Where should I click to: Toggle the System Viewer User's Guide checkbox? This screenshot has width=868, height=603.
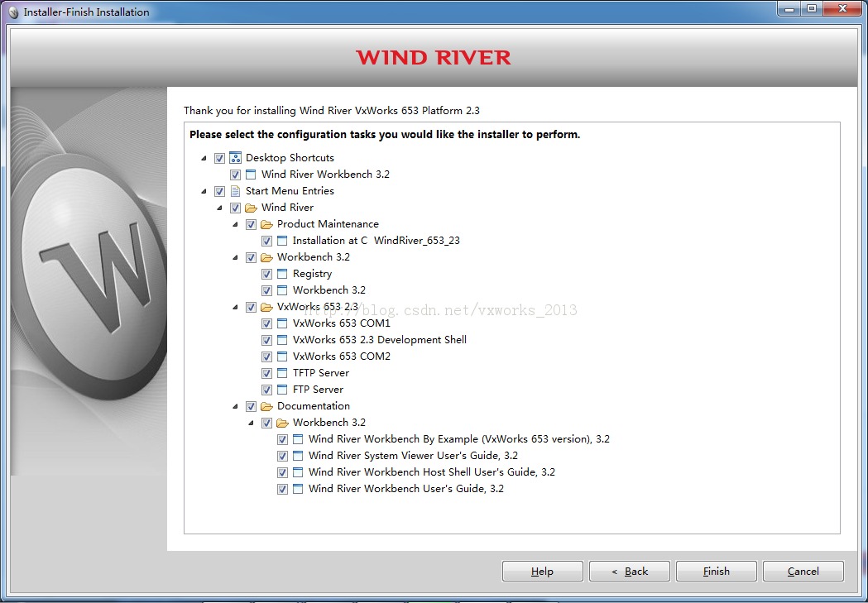click(282, 457)
